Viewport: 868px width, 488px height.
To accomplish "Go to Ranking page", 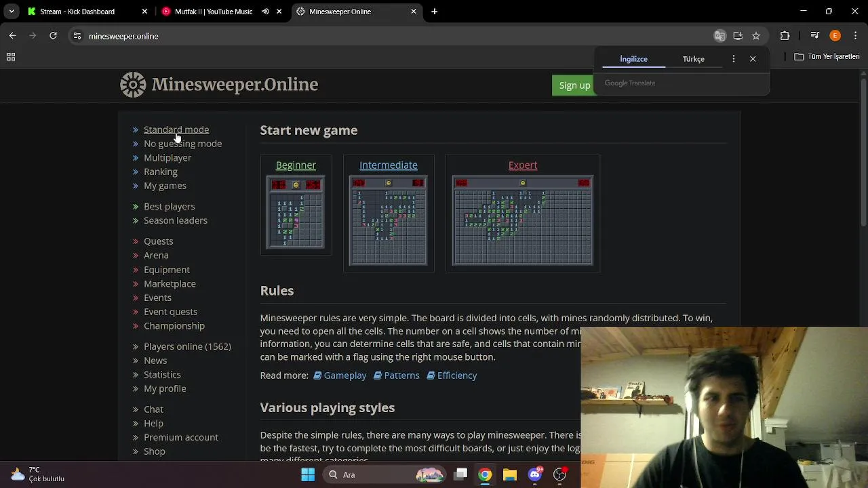I will [x=161, y=171].
